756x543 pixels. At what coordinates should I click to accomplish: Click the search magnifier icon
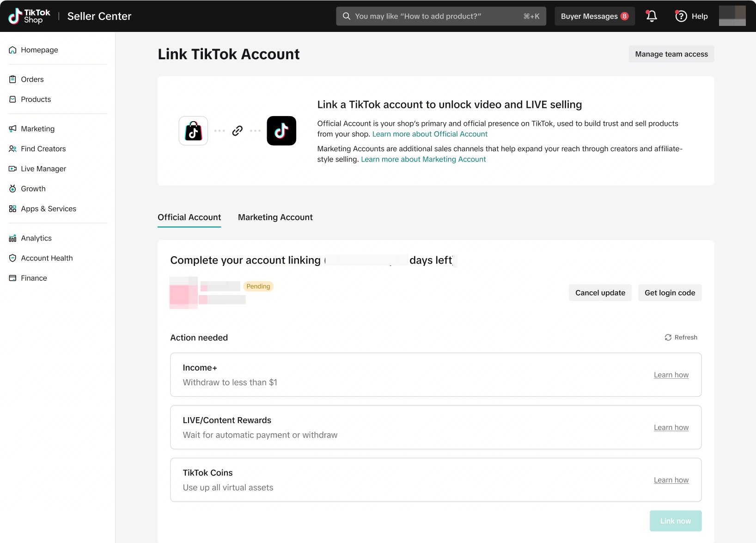(346, 16)
